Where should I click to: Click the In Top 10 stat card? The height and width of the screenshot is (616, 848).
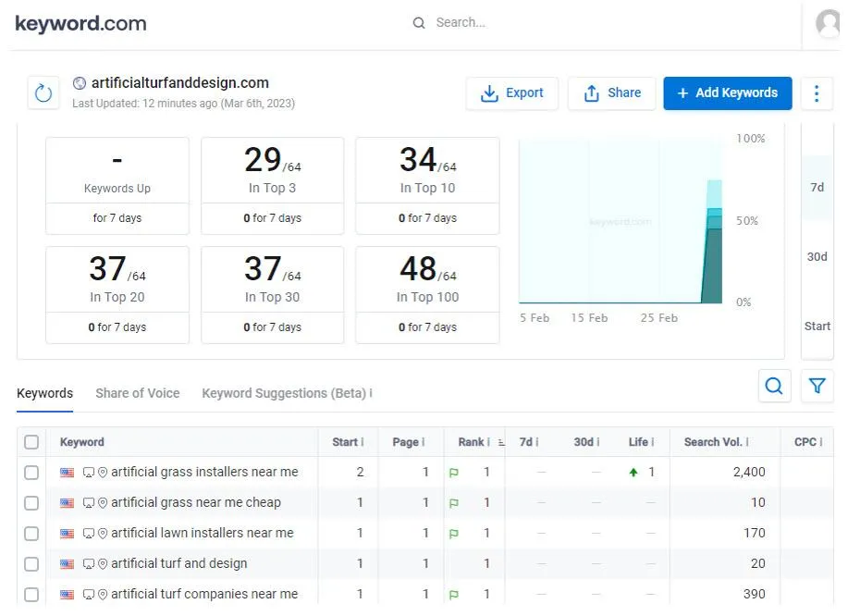[x=427, y=186]
